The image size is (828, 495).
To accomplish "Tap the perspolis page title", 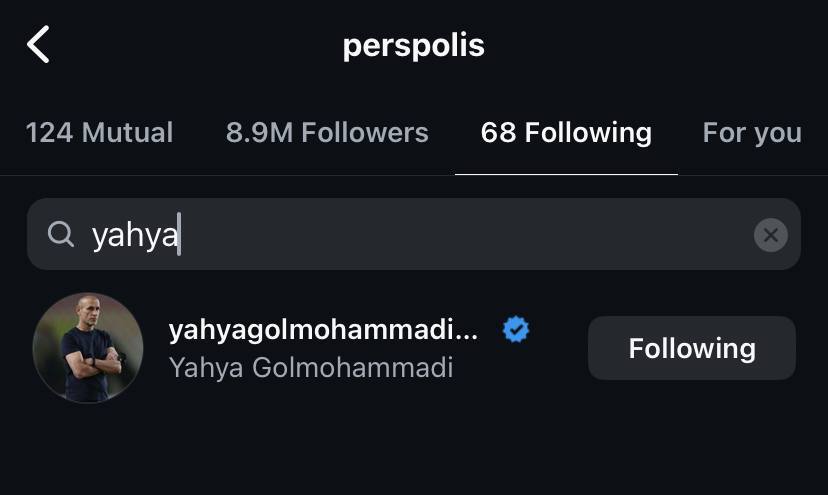I will pyautogui.click(x=413, y=45).
